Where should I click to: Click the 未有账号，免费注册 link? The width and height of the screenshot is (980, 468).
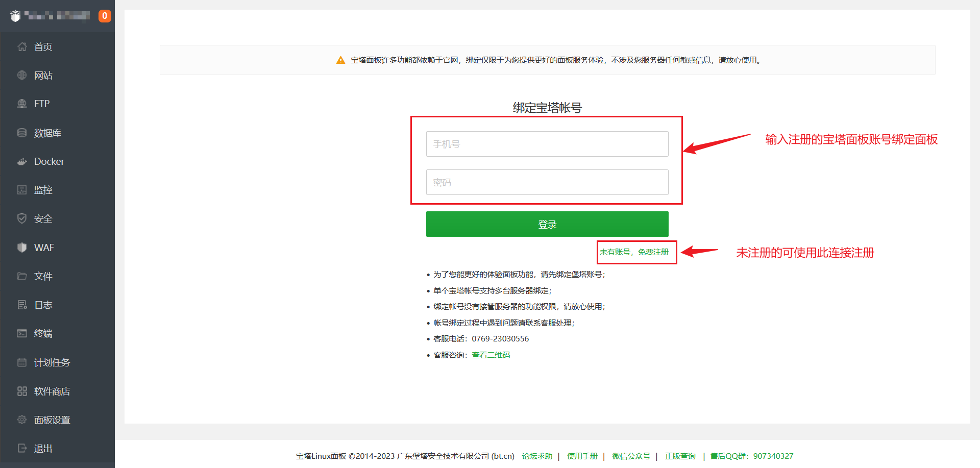634,252
